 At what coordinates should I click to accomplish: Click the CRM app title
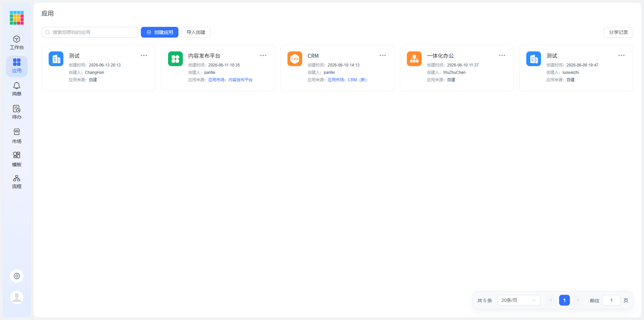313,56
